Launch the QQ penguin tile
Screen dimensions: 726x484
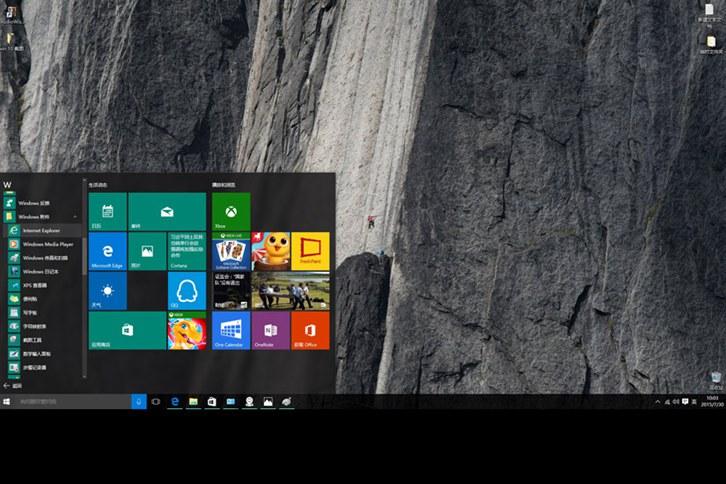point(187,291)
